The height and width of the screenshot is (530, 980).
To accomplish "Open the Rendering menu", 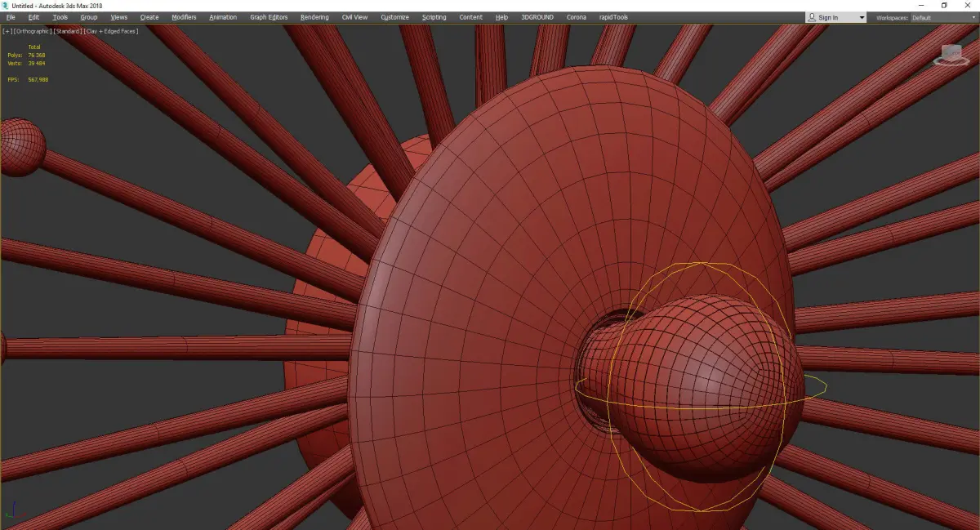I will pos(314,17).
